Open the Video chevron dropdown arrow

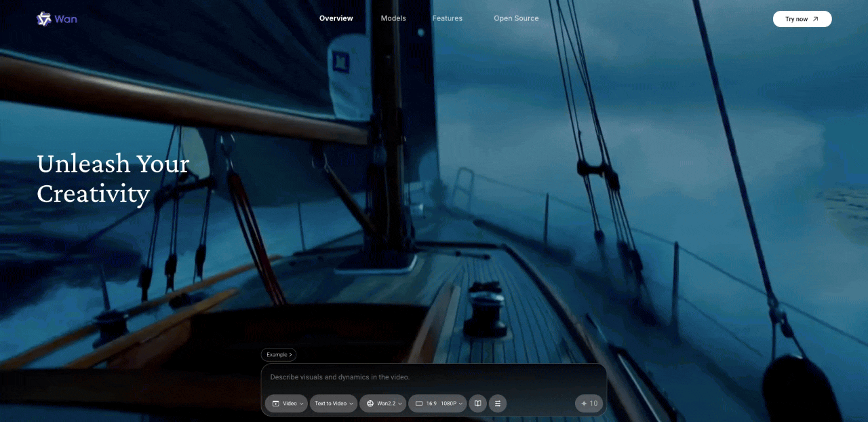tap(301, 404)
